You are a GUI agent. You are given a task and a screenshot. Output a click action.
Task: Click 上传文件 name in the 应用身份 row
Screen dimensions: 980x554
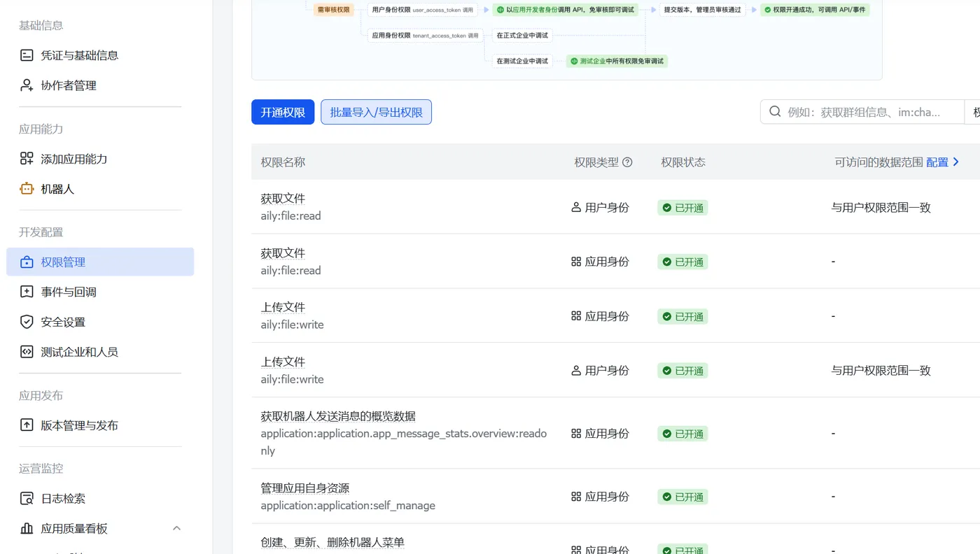283,308
